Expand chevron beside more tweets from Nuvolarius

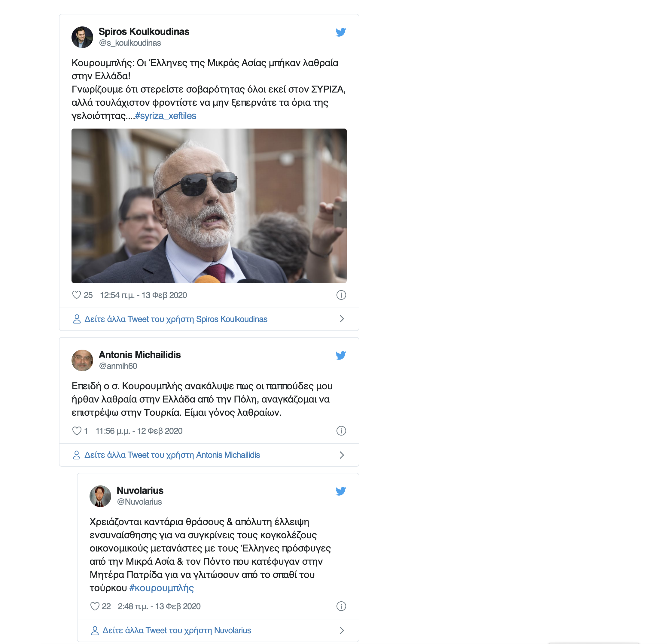342,630
